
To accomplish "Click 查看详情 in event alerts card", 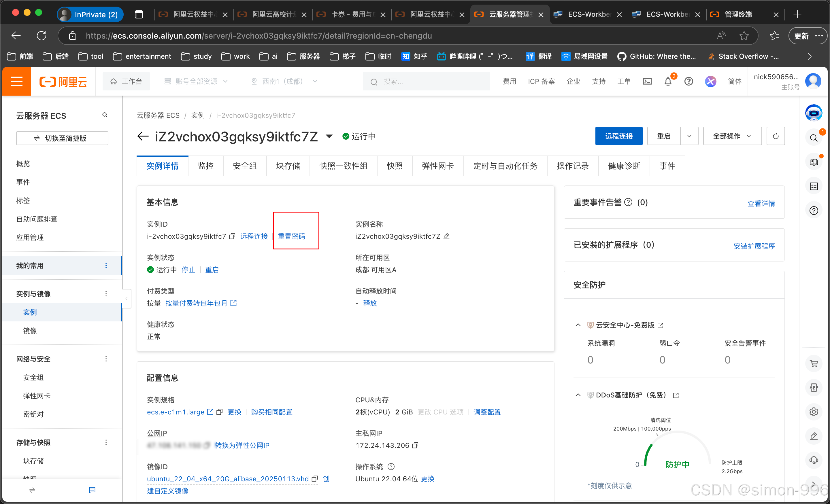I will (761, 204).
